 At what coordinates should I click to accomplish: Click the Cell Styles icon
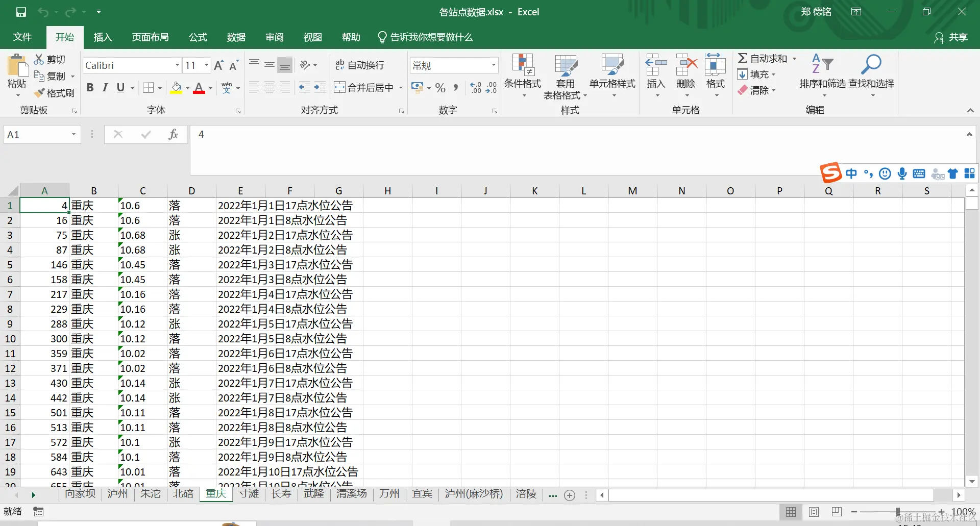612,65
